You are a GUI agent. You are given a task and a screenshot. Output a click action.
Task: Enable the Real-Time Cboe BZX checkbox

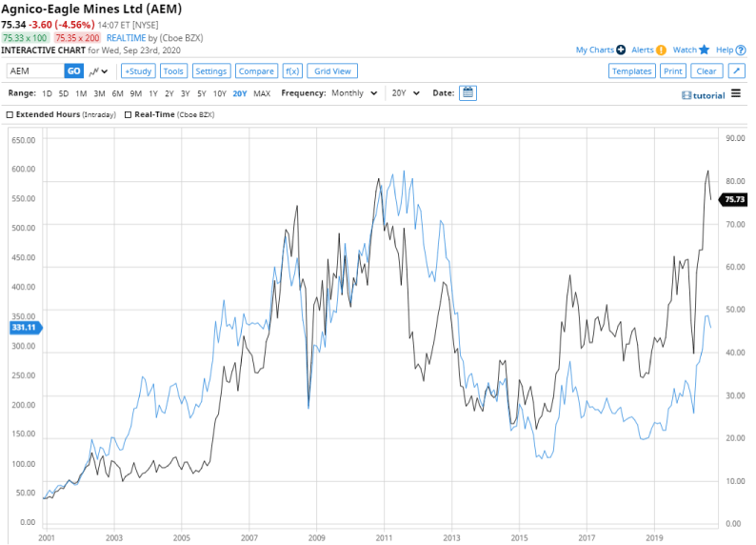[x=129, y=114]
